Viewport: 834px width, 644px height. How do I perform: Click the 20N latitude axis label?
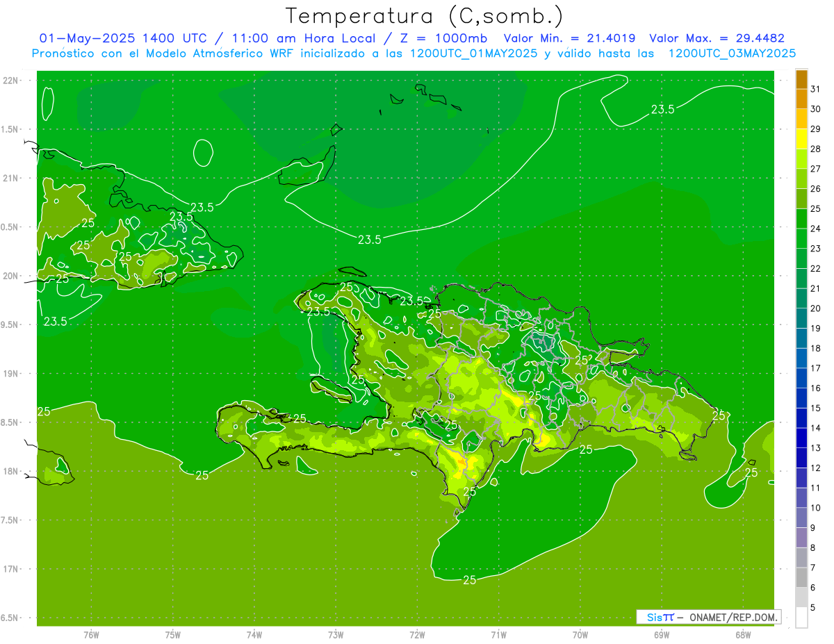coord(12,276)
